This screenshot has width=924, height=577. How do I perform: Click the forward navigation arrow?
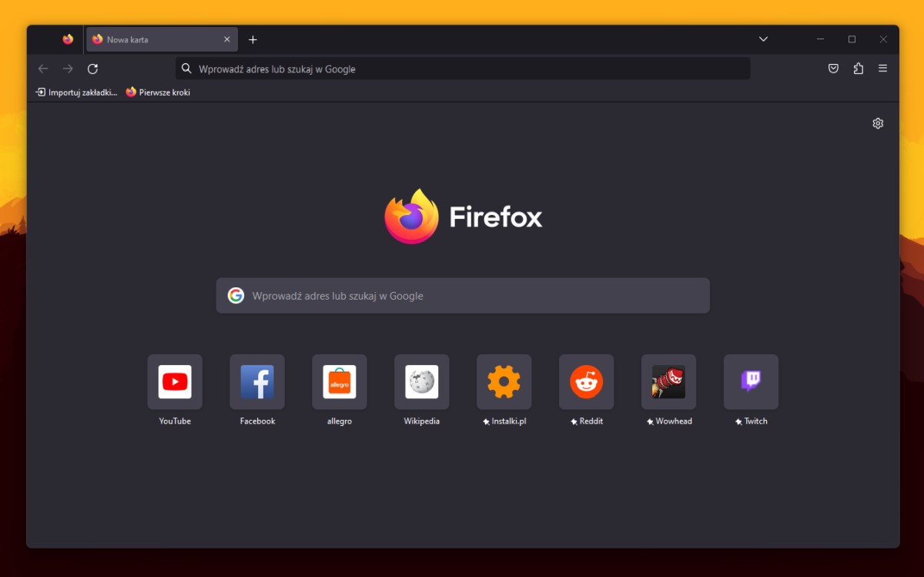(x=68, y=68)
